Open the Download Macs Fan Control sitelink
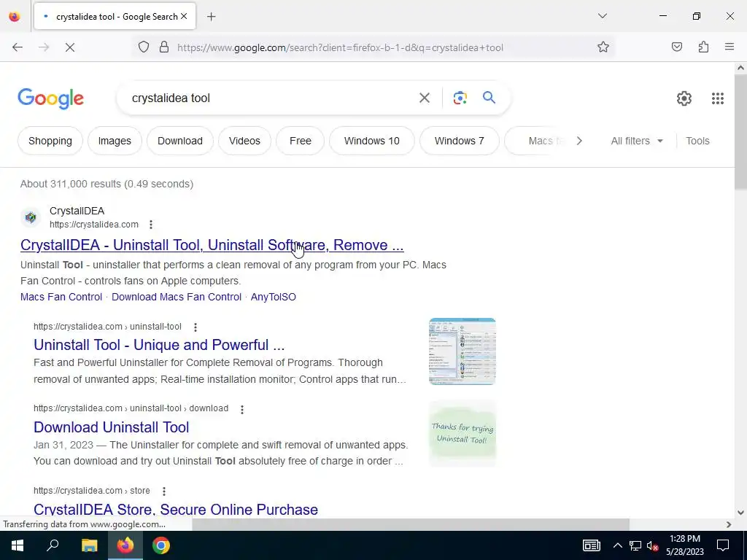Viewport: 747px width, 560px height. click(x=177, y=297)
